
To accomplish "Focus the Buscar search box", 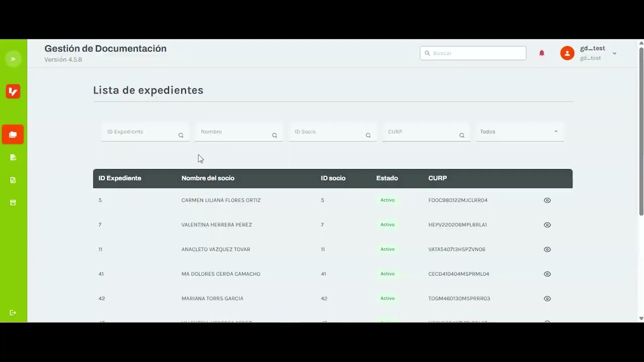I will click(473, 53).
